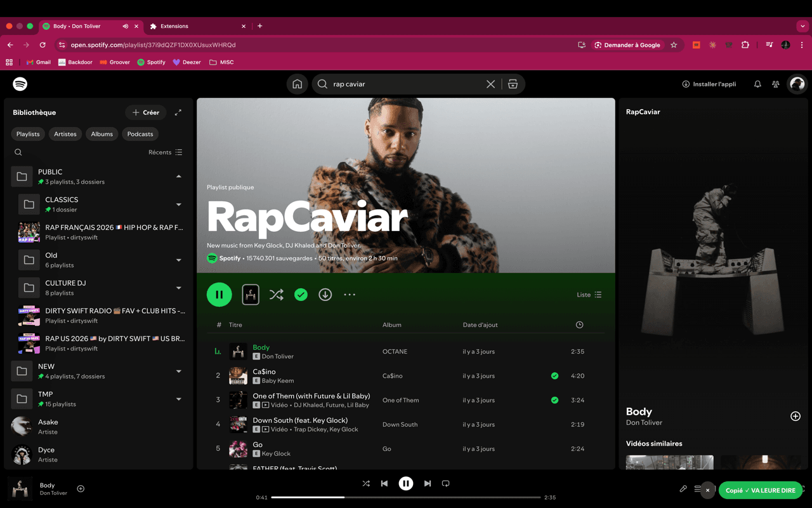This screenshot has width=812, height=508.
Task: Click the Spotify logo in header
Action: click(20, 84)
